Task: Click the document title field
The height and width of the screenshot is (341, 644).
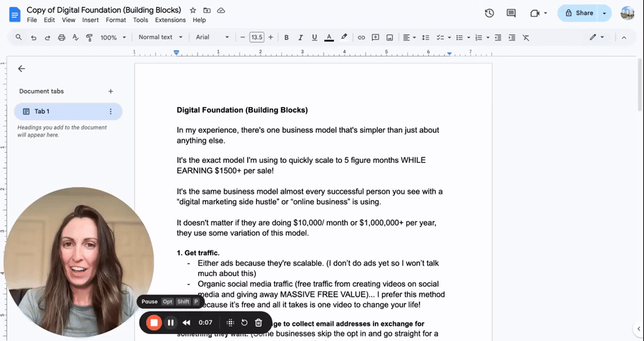Action: 104,10
